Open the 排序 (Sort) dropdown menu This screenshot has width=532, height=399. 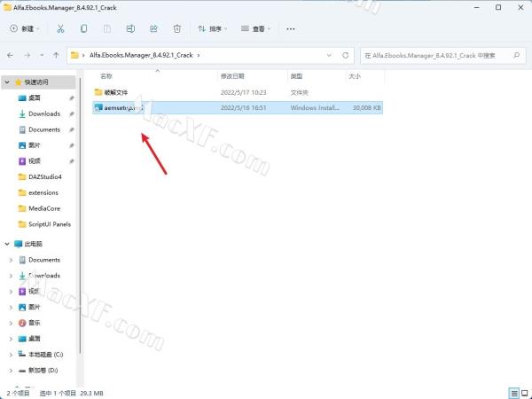coord(214,28)
